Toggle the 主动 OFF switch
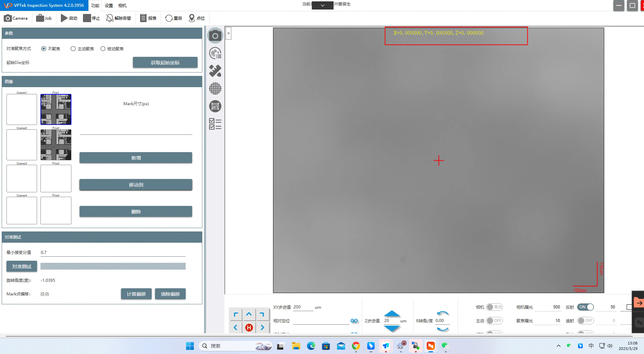 click(494, 321)
